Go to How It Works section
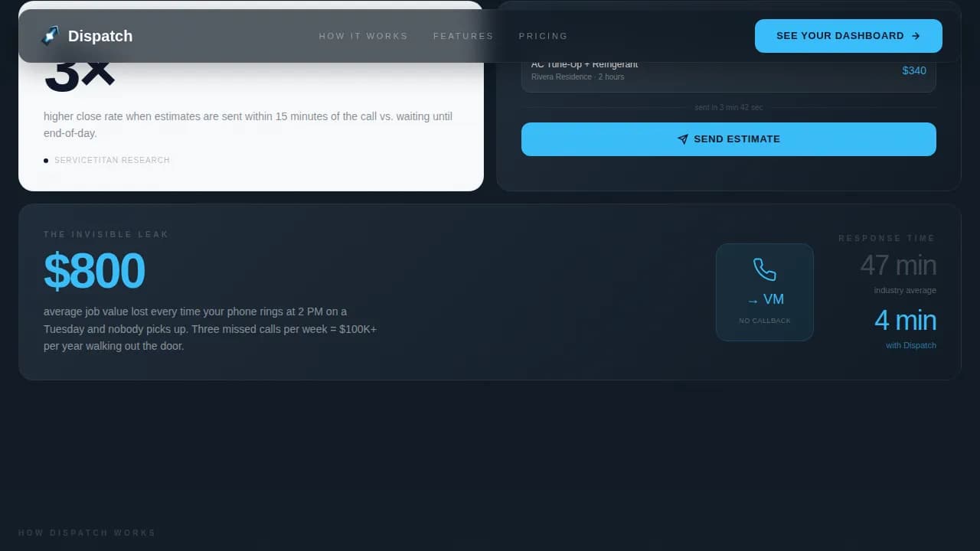Screen dimensions: 980x551 pos(364,36)
